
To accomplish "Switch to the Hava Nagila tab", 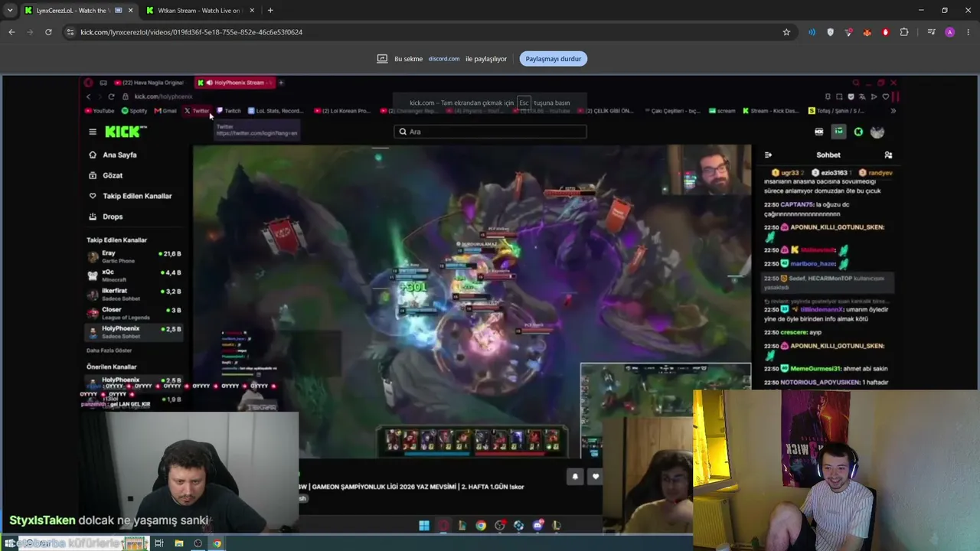I will [x=150, y=83].
